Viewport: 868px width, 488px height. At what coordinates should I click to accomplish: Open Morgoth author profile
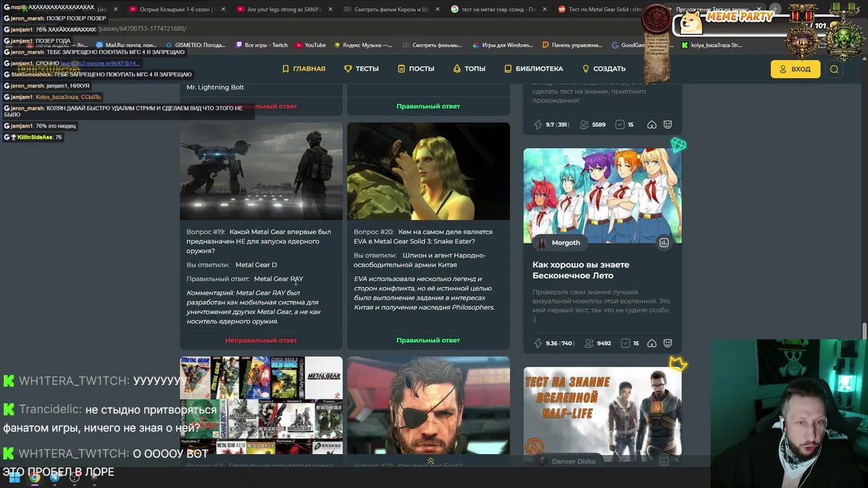tap(560, 243)
